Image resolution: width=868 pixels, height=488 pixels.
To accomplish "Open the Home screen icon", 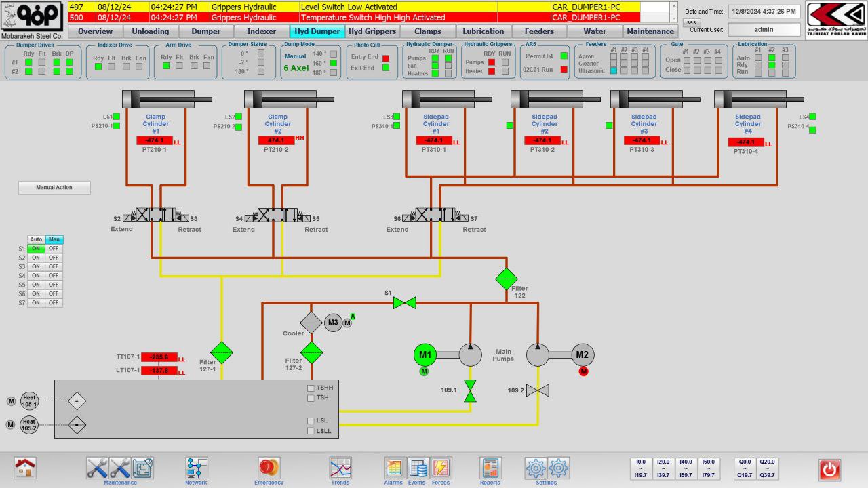I will click(x=26, y=468).
